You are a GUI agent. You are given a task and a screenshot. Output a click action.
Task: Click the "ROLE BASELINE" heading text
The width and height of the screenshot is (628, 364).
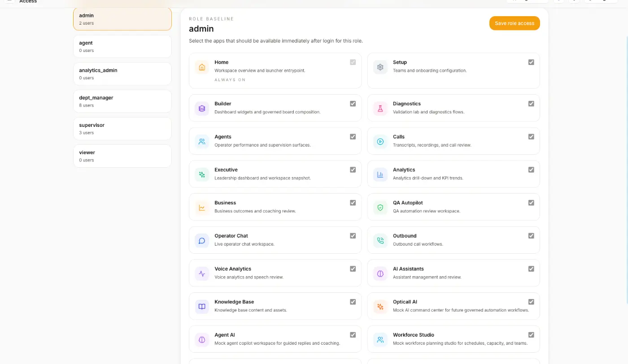(211, 19)
